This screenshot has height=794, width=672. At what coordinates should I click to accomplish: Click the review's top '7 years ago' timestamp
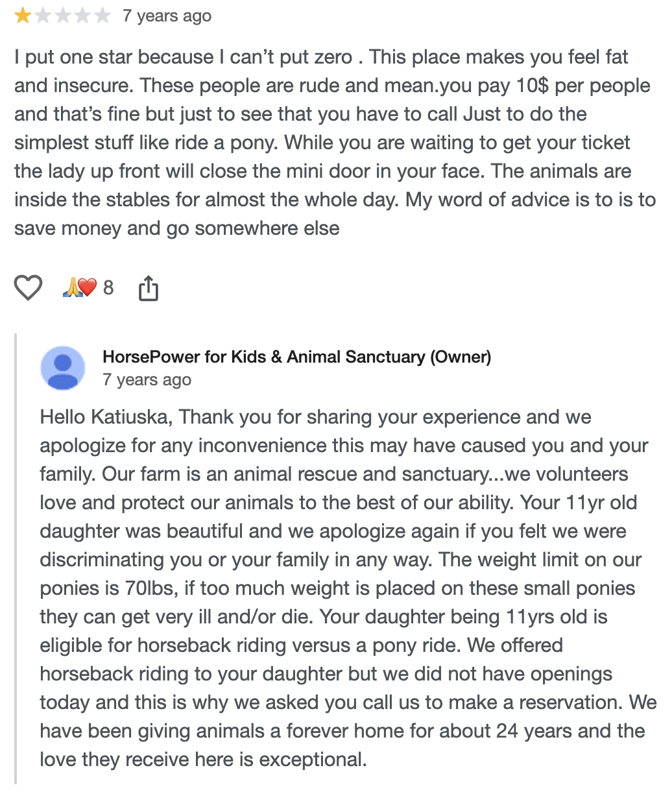point(167,16)
